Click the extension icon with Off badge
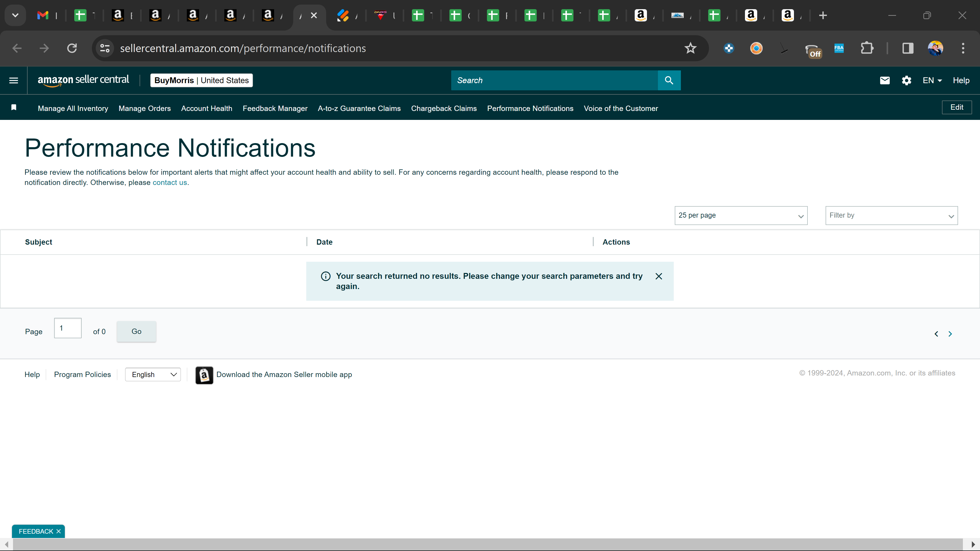The image size is (980, 551). pyautogui.click(x=813, y=50)
